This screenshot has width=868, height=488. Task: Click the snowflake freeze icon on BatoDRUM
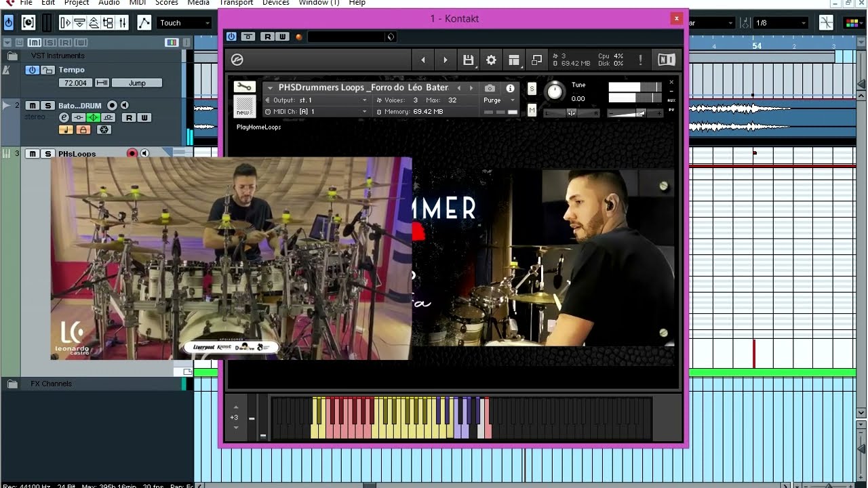[x=104, y=129]
